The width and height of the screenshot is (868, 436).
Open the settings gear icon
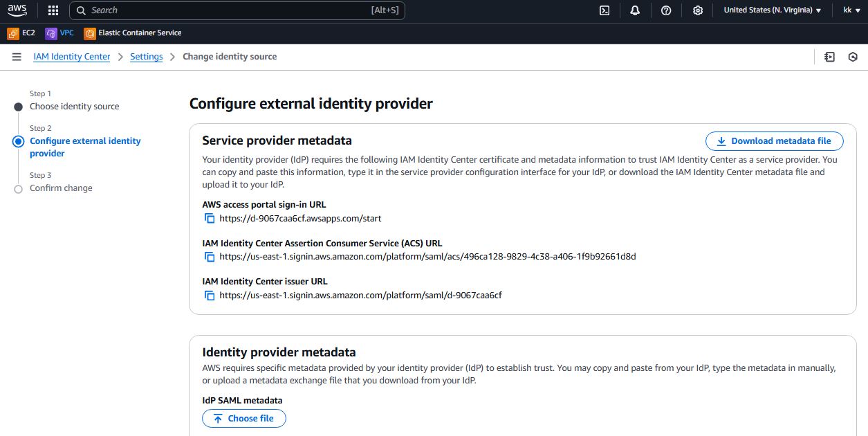(x=698, y=10)
